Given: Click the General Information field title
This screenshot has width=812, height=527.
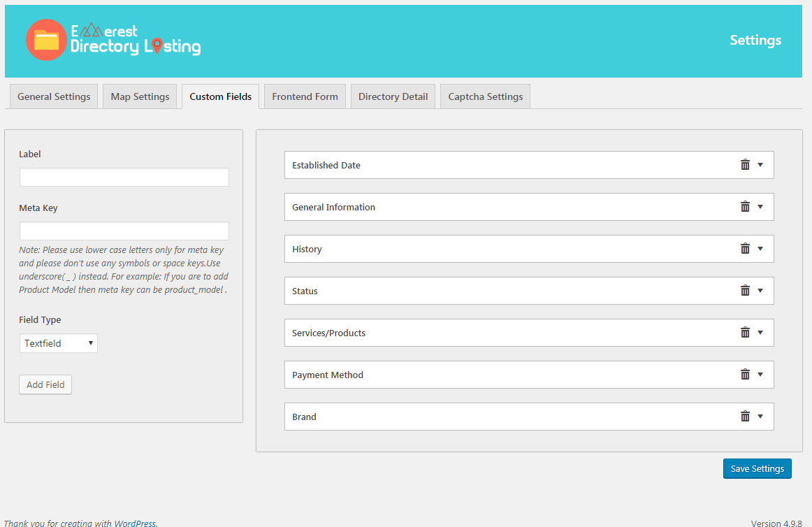Looking at the screenshot, I should 333,208.
